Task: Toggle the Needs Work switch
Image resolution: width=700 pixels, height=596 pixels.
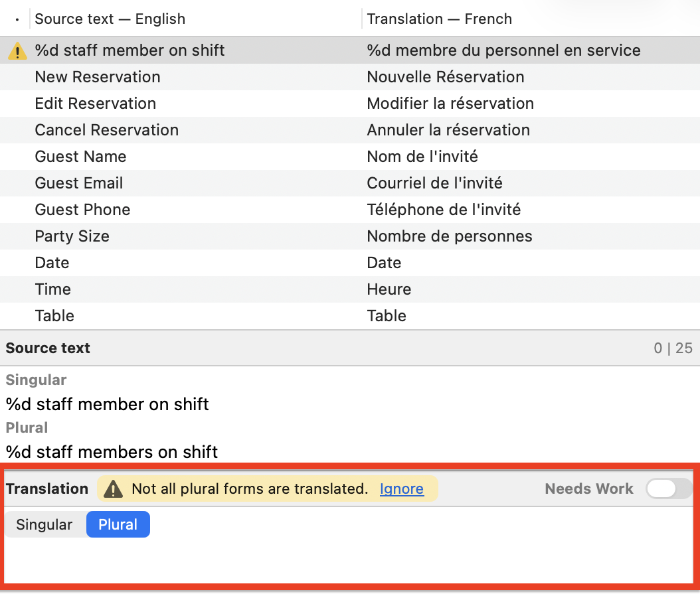Action: [x=669, y=488]
